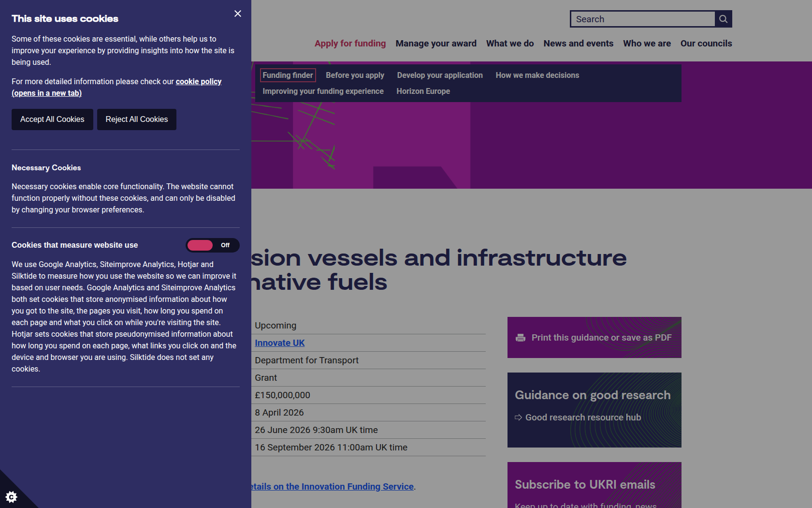Click into the Search input field
Image resolution: width=812 pixels, height=508 pixels.
pos(642,19)
